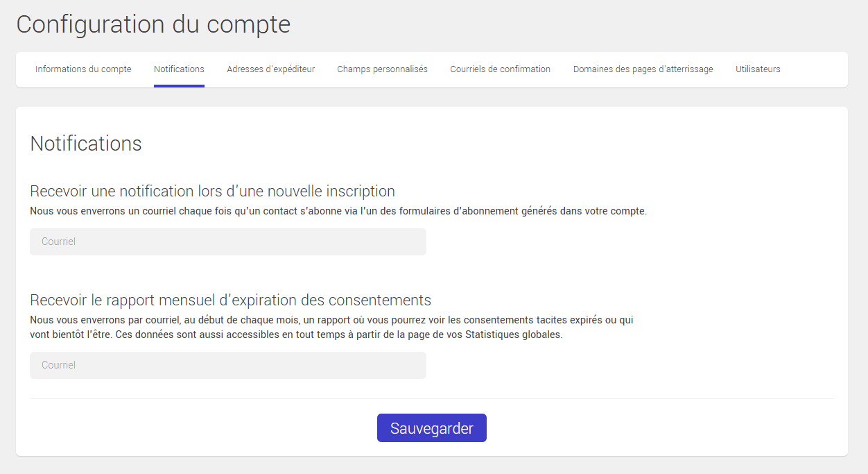The height and width of the screenshot is (474, 868).
Task: Select the Champs personnalisés tab
Action: tap(382, 69)
